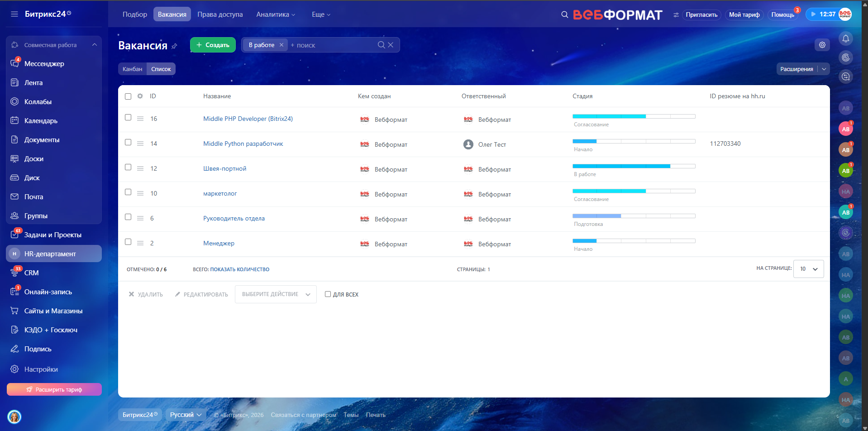Open the per-page count dropdown showing 10
The width and height of the screenshot is (868, 431).
(x=808, y=269)
